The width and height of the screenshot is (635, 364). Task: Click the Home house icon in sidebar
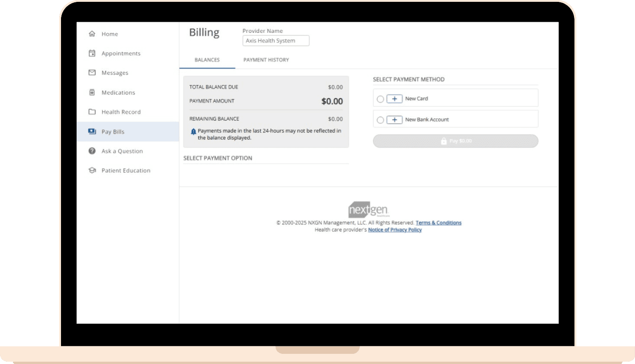[92, 34]
